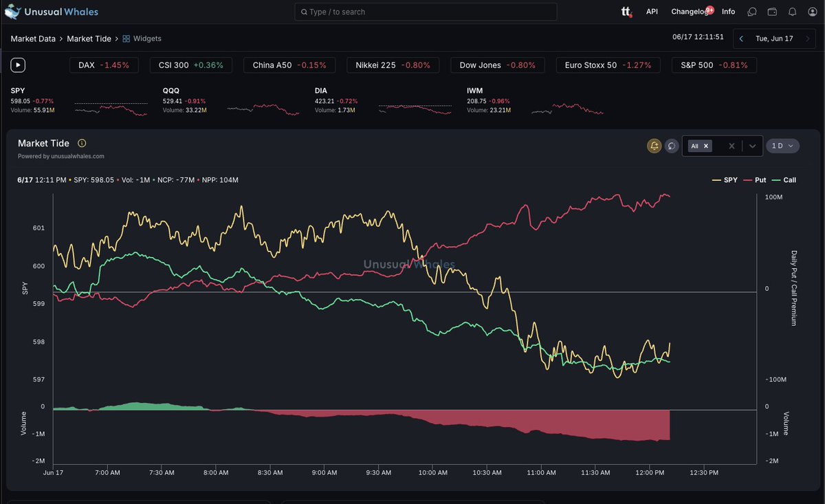
Task: Add alert using the gold bell icon
Action: (x=654, y=146)
